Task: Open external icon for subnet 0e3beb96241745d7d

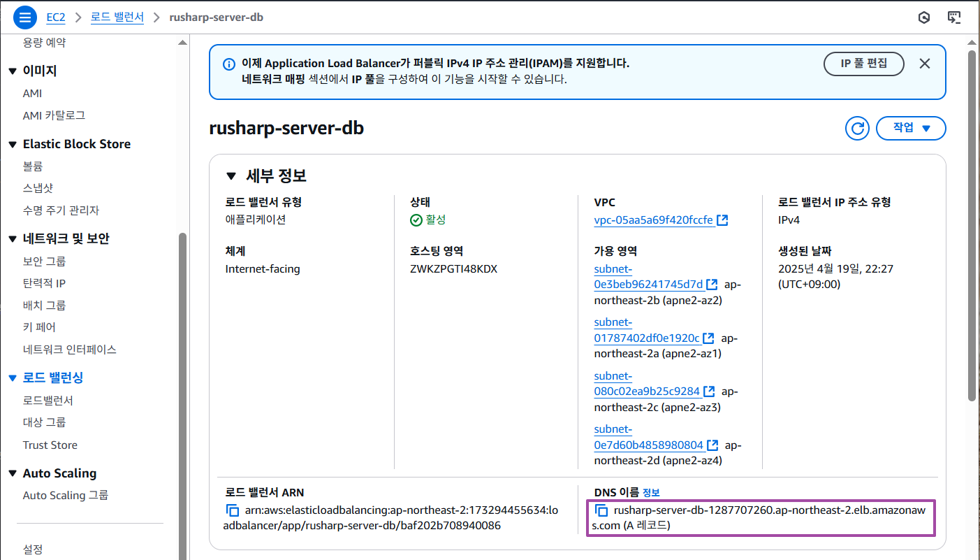Action: [x=712, y=285]
